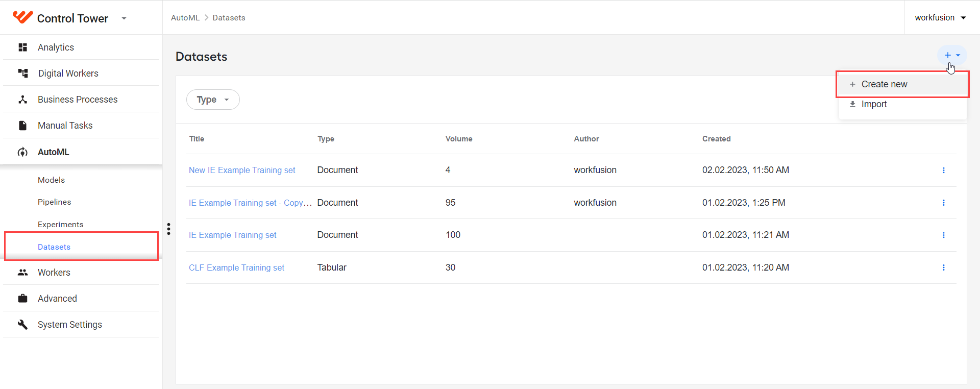Screen dimensions: 980x389
Task: Go to Experiments under AutoML
Action: coord(60,225)
